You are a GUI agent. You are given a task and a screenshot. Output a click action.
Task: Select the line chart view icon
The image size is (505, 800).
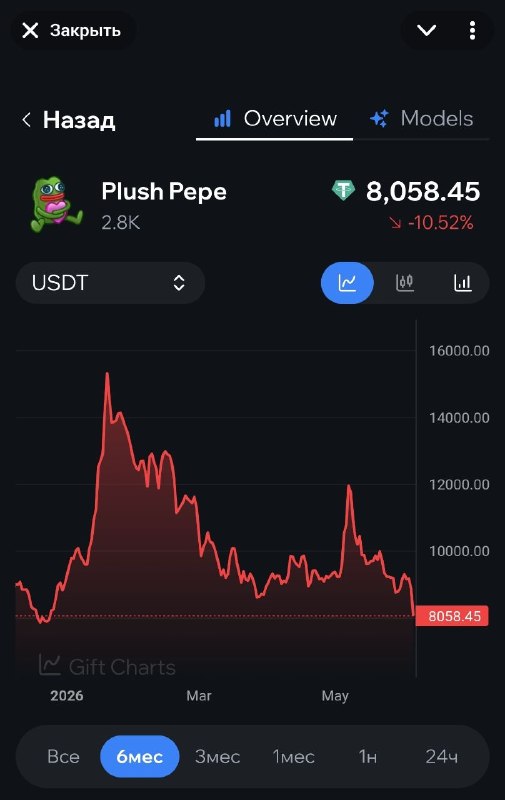347,283
